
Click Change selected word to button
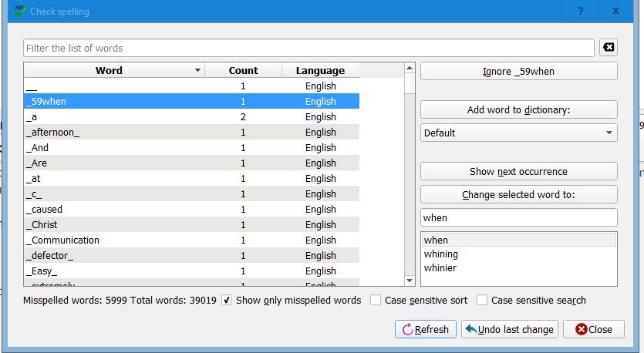click(x=518, y=194)
